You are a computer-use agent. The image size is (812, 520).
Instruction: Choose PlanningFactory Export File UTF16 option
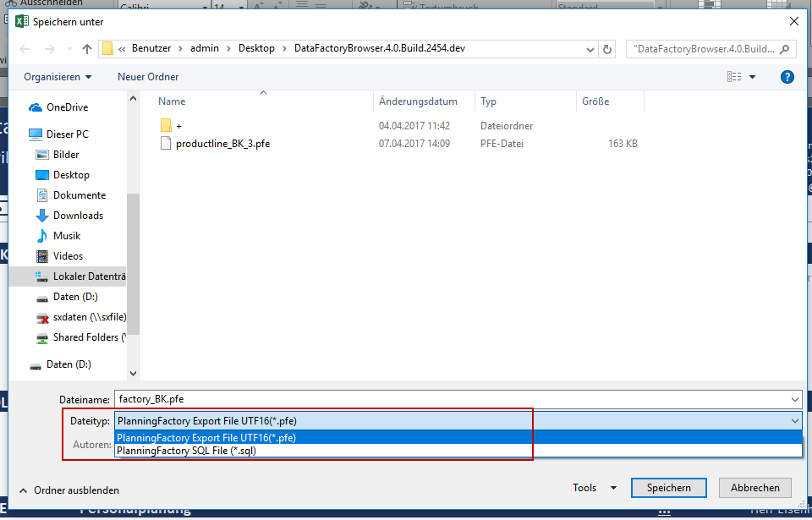tap(206, 438)
